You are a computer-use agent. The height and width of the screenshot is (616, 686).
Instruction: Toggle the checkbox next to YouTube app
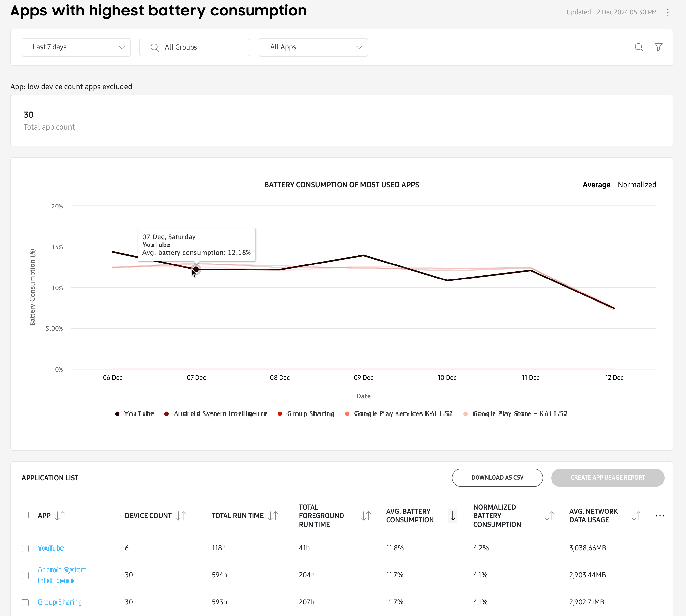25,548
